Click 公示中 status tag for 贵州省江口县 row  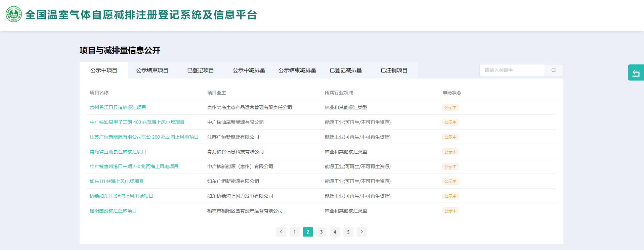[x=450, y=107]
